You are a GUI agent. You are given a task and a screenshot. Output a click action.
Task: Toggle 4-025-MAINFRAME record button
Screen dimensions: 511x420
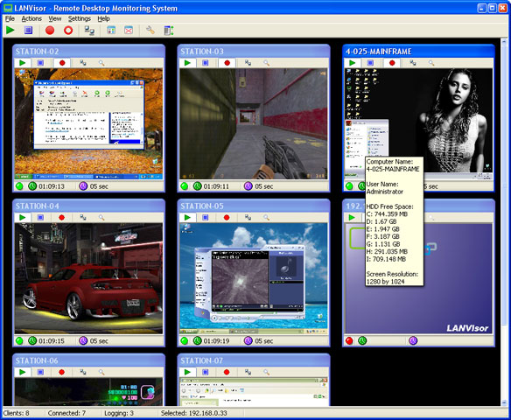pos(392,63)
